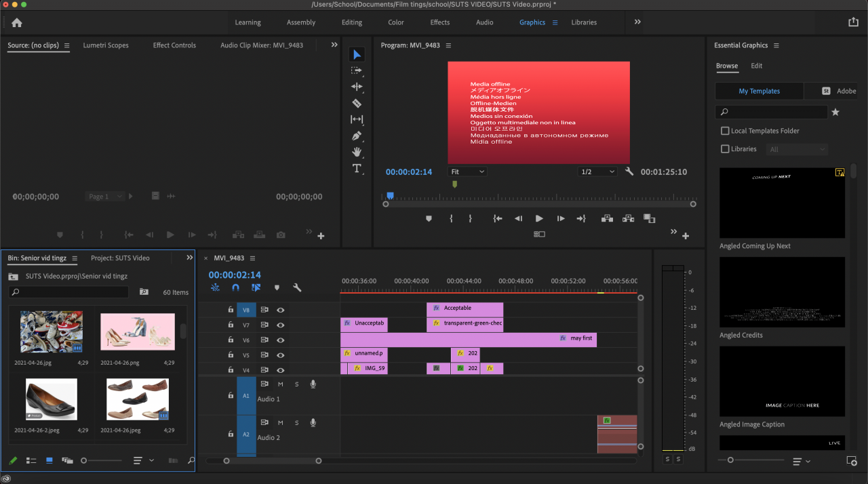Hide the V8 track output
The image size is (868, 484).
tap(280, 310)
